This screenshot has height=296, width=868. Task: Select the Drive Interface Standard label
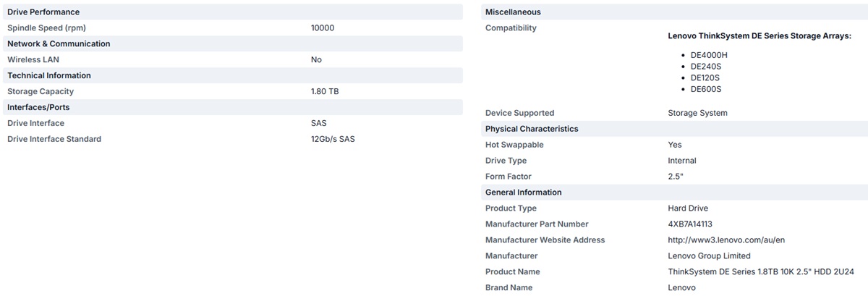point(54,140)
